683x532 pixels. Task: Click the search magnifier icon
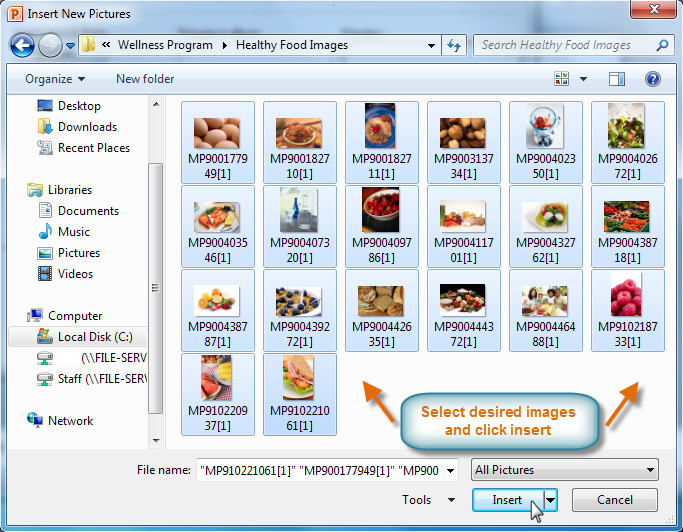click(662, 45)
